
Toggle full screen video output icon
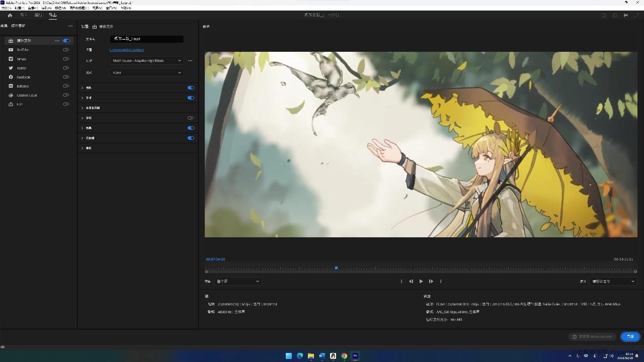tap(637, 16)
